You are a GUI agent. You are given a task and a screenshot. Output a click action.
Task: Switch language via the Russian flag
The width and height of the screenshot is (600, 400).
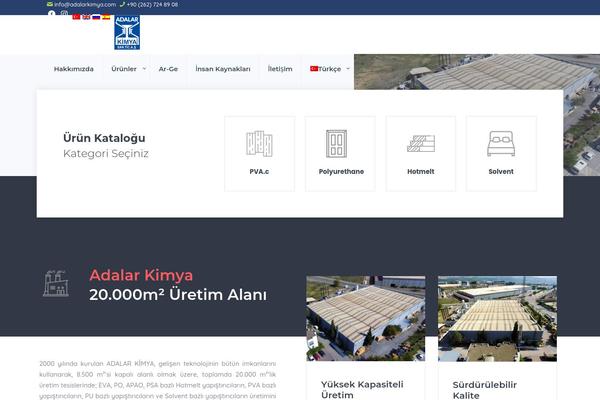click(96, 17)
